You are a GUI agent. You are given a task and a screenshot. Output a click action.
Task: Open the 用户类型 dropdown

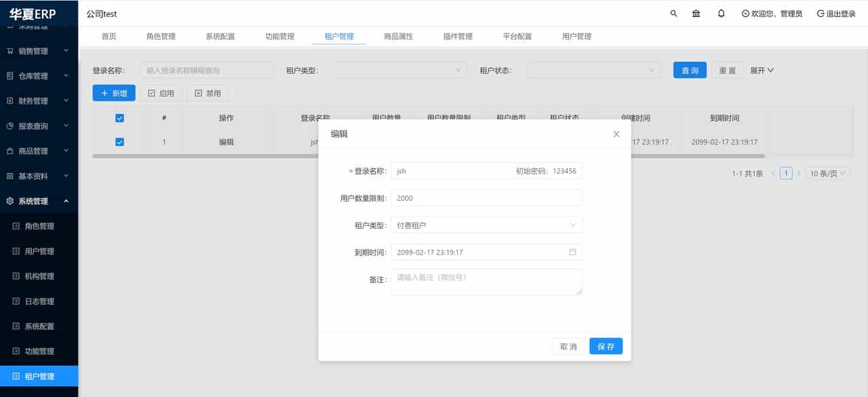pyautogui.click(x=400, y=69)
